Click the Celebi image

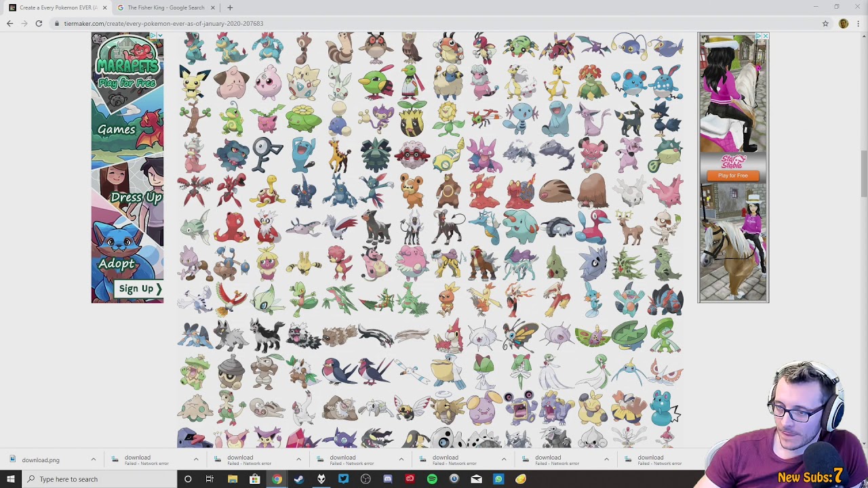point(267,298)
